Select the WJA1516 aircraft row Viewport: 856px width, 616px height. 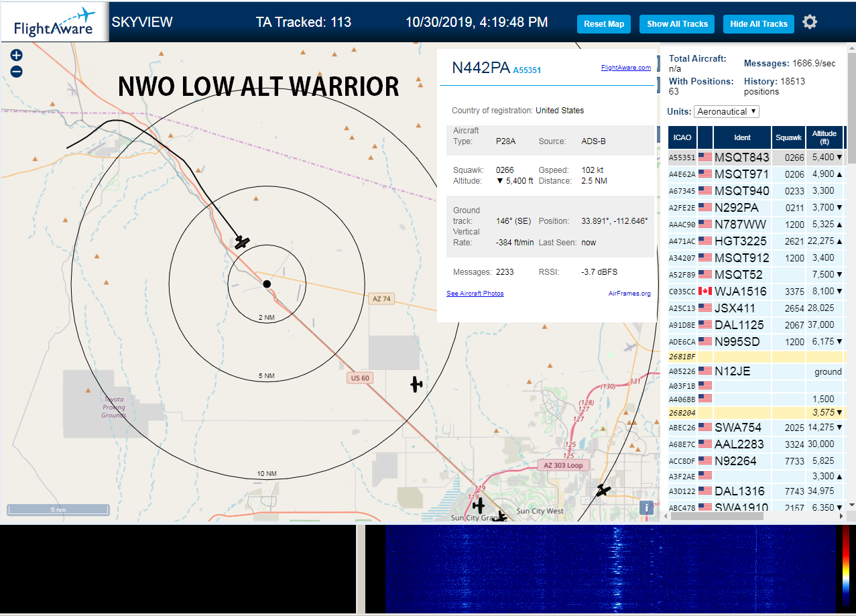[x=756, y=292]
